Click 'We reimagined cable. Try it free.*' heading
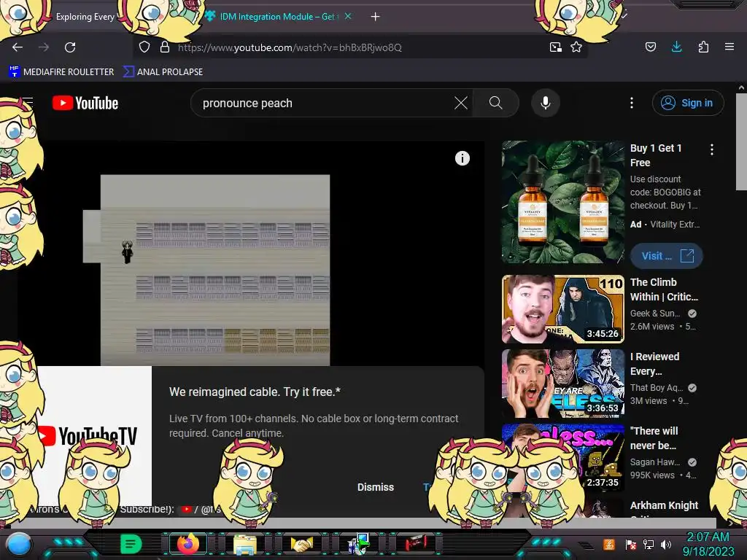 255,392
